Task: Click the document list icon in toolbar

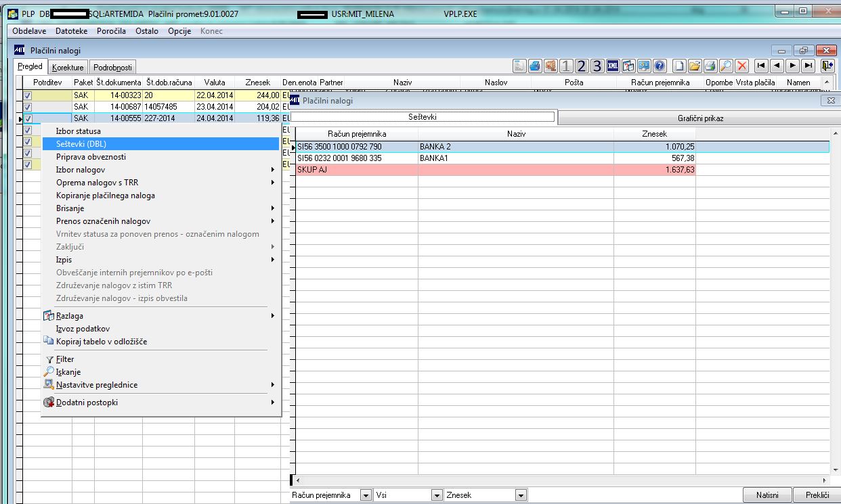Action: (x=519, y=66)
